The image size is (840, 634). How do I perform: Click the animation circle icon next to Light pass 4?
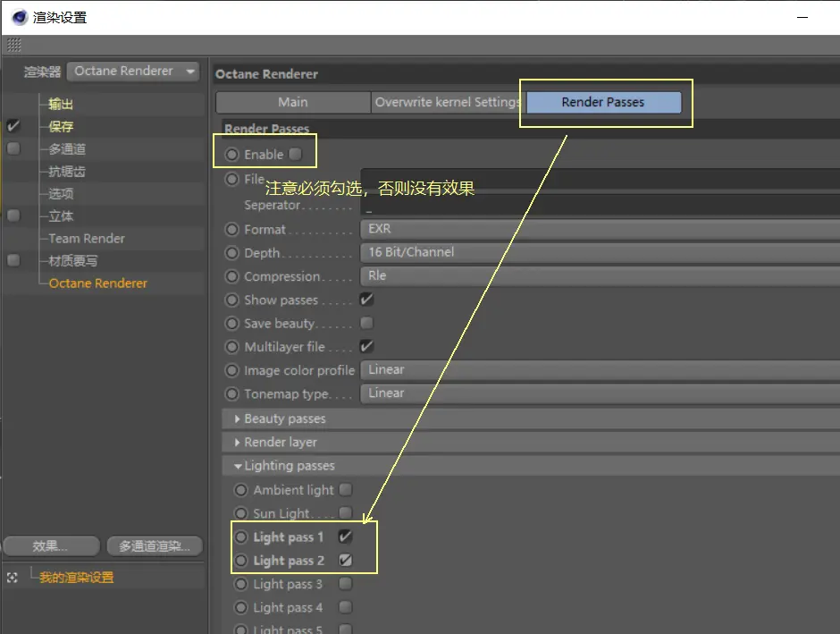click(x=241, y=608)
